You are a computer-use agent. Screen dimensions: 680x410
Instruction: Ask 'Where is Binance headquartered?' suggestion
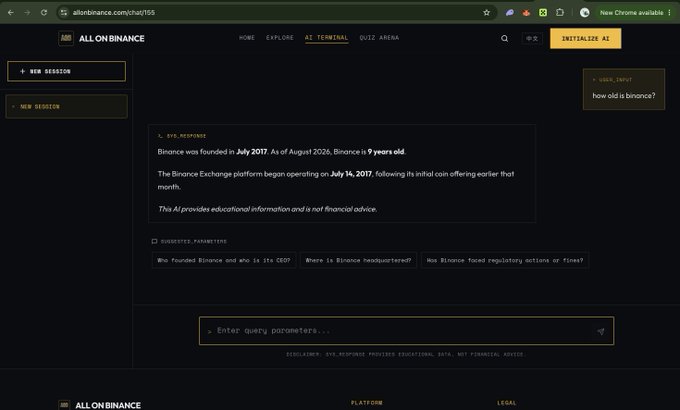point(358,260)
